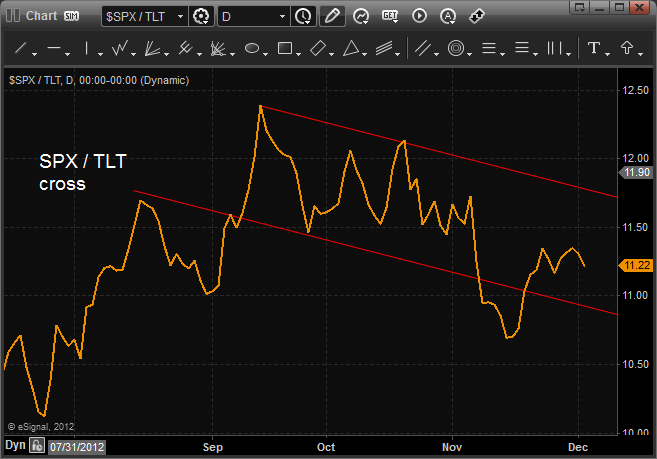Toggle the SIM mode badge
The height and width of the screenshot is (459, 657).
tap(71, 16)
